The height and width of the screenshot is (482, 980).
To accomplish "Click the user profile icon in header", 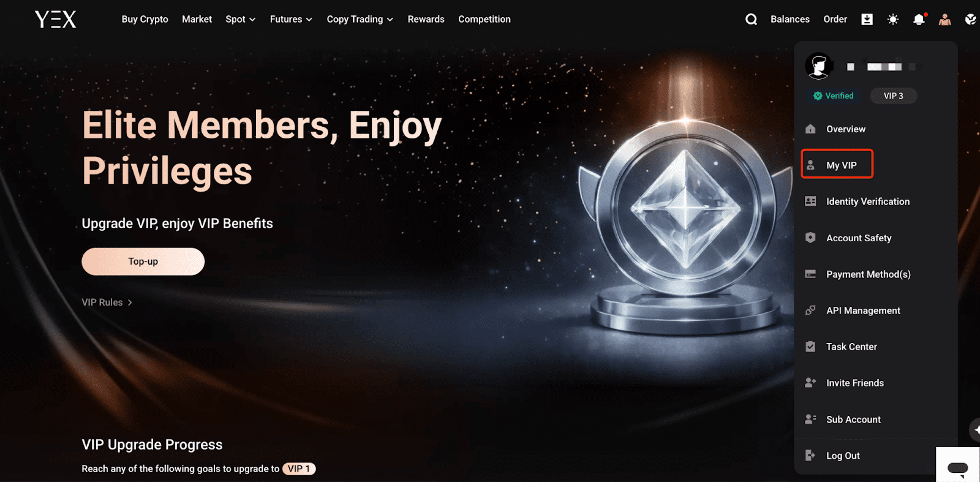I will (945, 20).
